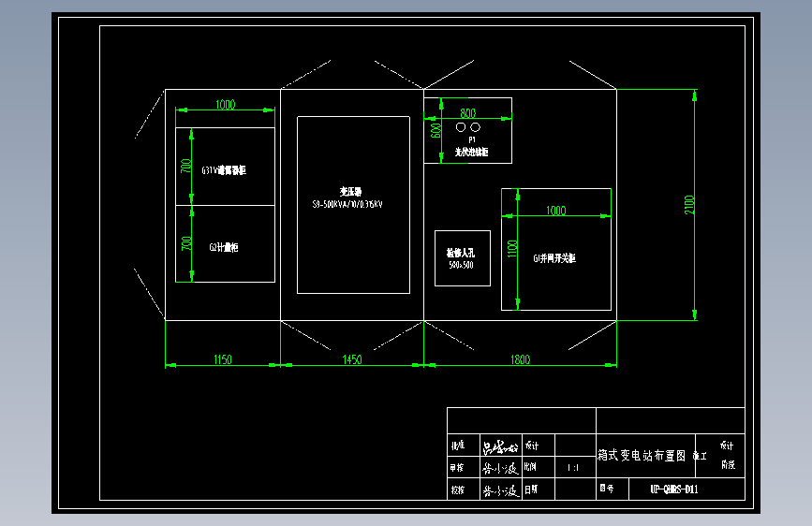Click the '1000' dimension above G3 cabinet
Image resolution: width=812 pixels, height=526 pixels.
click(226, 105)
